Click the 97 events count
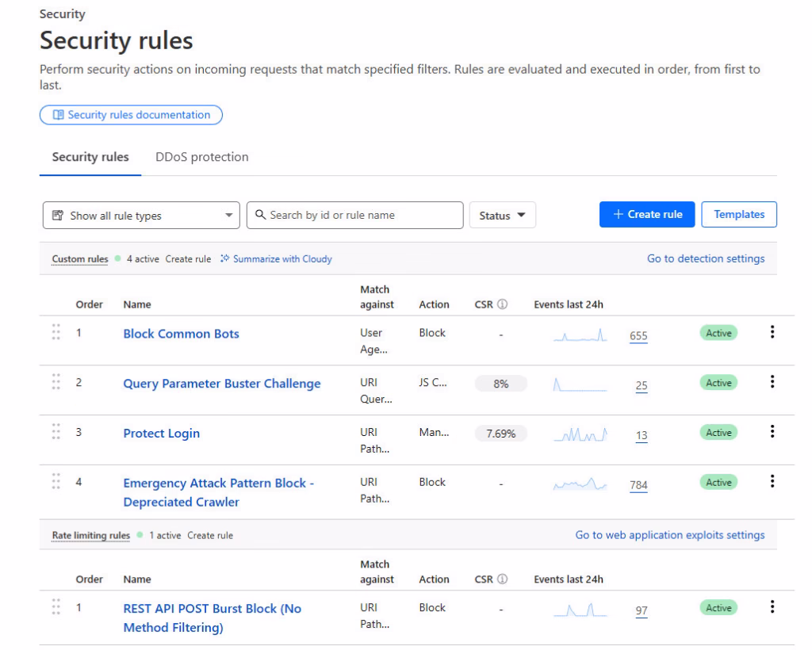Viewport: 812px width, 650px height. click(642, 610)
